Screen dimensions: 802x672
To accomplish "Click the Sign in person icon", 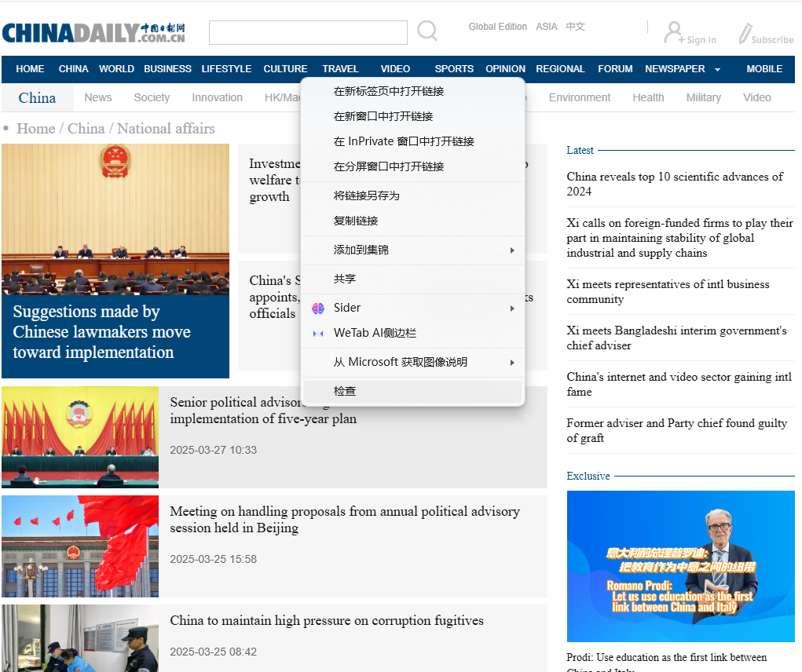I will [673, 32].
